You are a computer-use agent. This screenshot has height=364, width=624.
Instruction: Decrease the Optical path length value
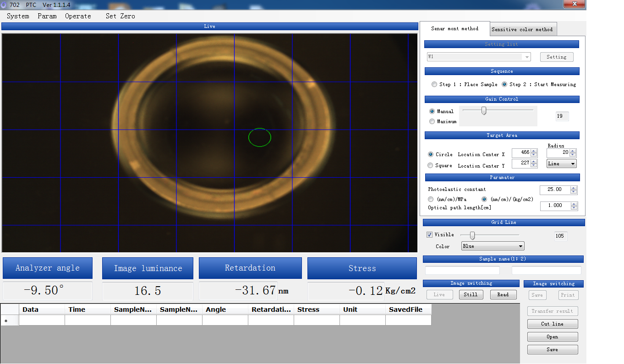[574, 208]
